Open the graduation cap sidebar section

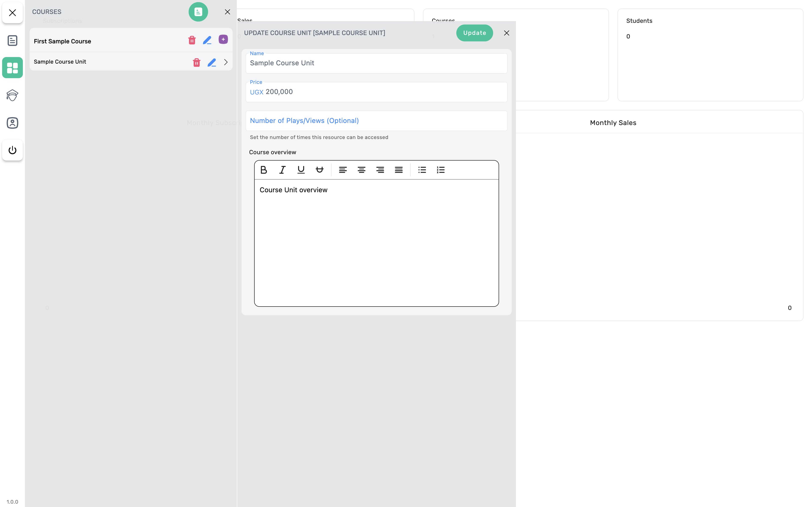(x=12, y=95)
